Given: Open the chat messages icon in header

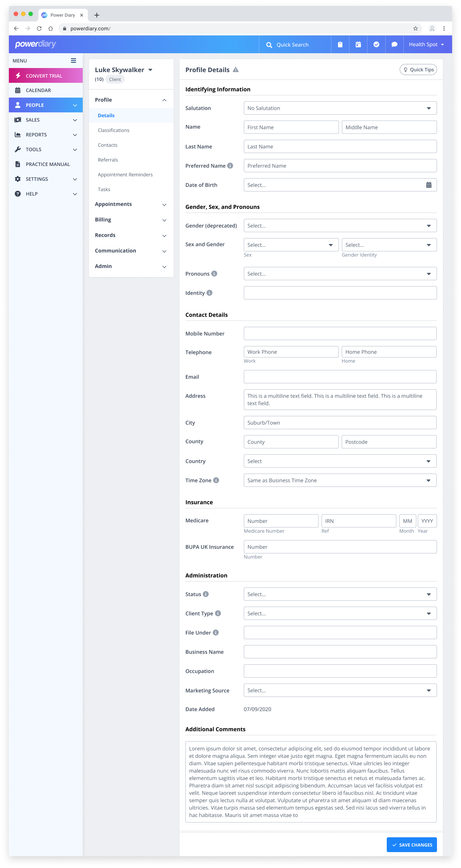Looking at the screenshot, I should pos(394,44).
